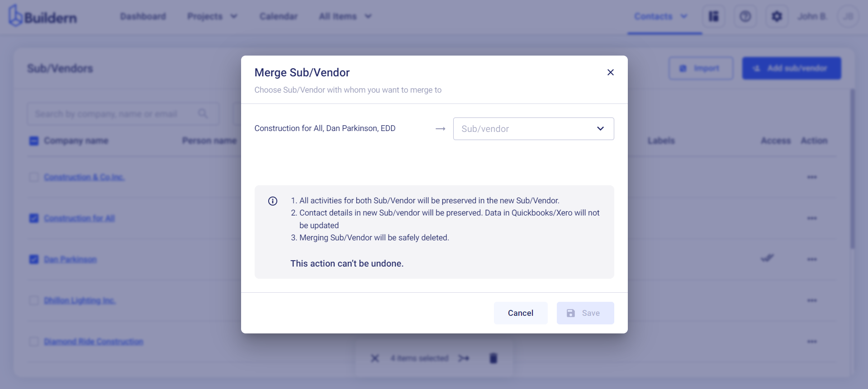This screenshot has width=868, height=389.
Task: Click the merge arrows icon in selection bar
Action: click(x=464, y=358)
